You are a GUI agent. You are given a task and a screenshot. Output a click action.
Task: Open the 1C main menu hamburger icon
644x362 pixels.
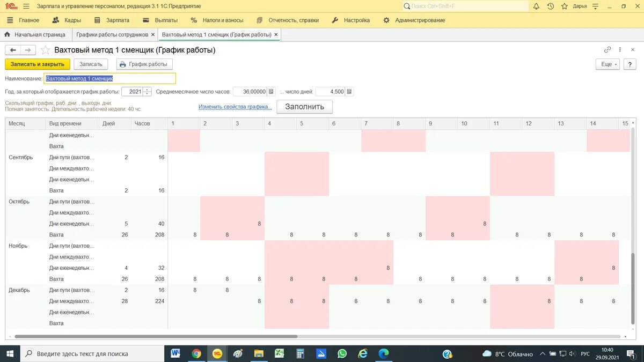(26, 6)
